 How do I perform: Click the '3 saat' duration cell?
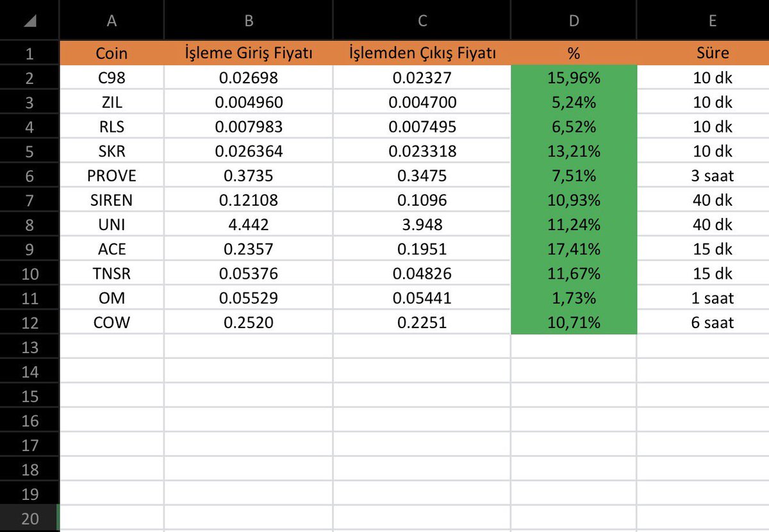tap(703, 176)
